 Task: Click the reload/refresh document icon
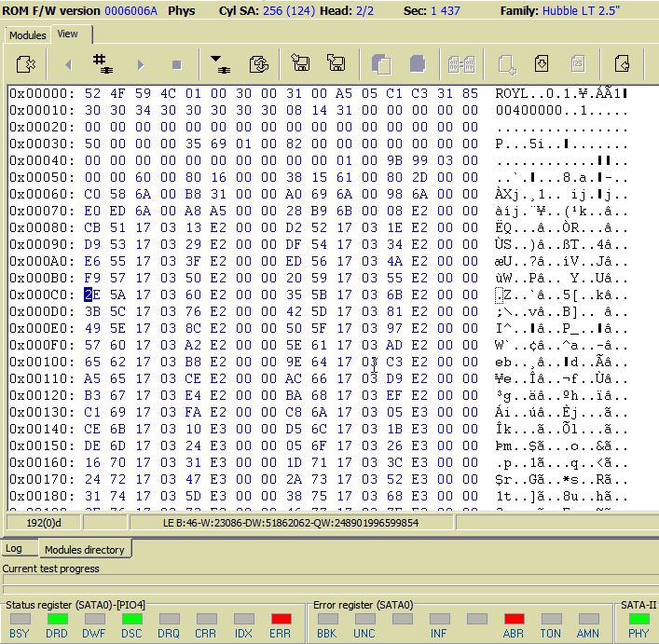tap(258, 64)
